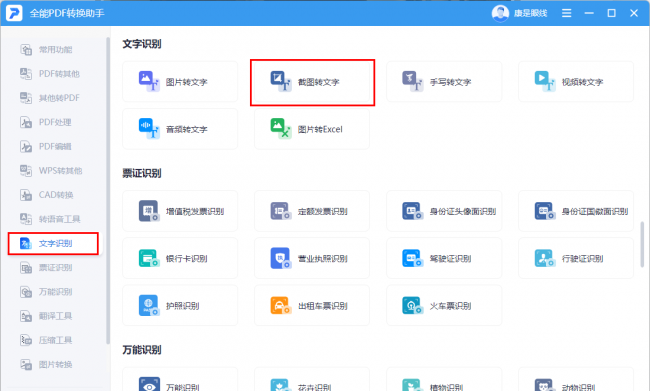Open 图片转文字 image-to-text tool

[180, 82]
